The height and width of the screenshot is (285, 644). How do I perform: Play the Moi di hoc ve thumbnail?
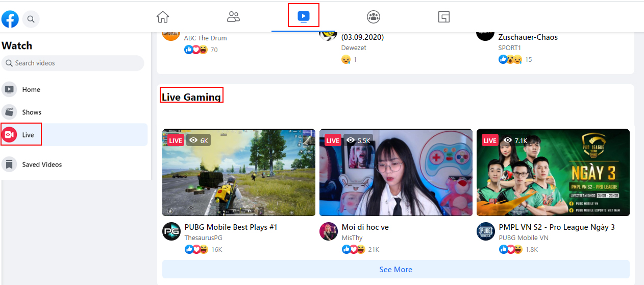pos(396,172)
